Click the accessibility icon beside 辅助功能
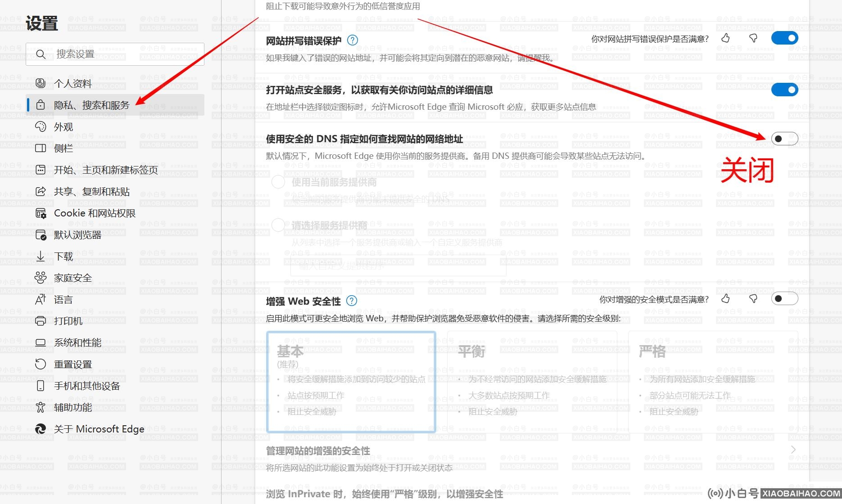This screenshot has width=842, height=504. tap(41, 407)
